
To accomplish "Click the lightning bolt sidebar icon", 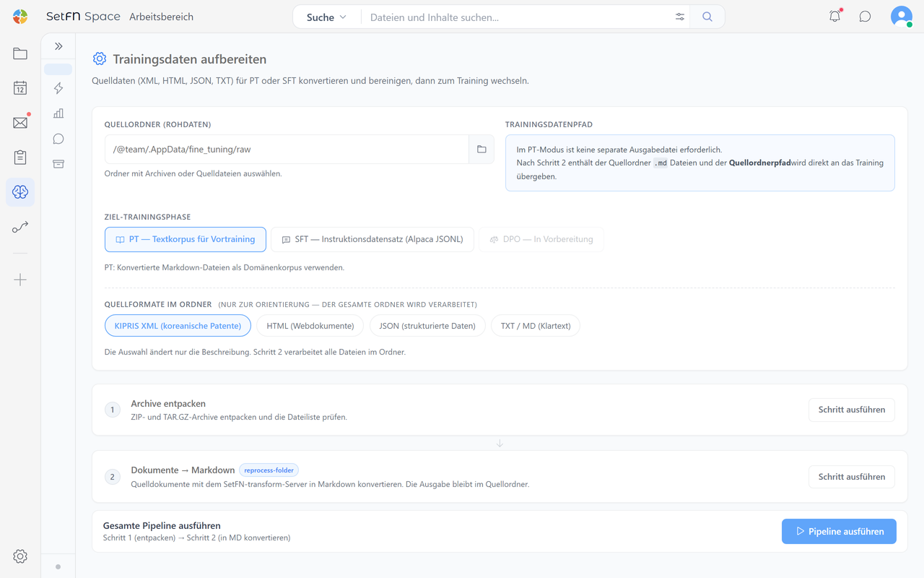I will 58,88.
